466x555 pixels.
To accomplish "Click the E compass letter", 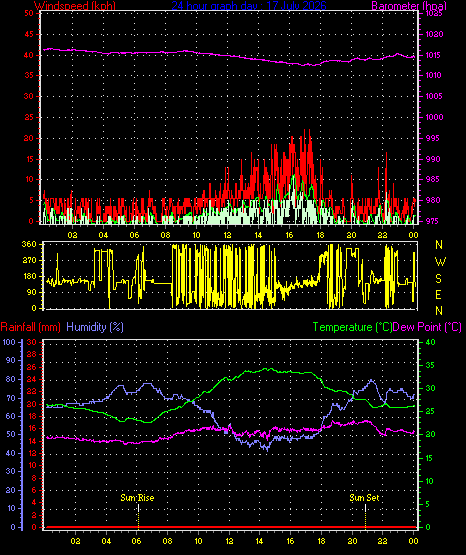I will click(439, 294).
